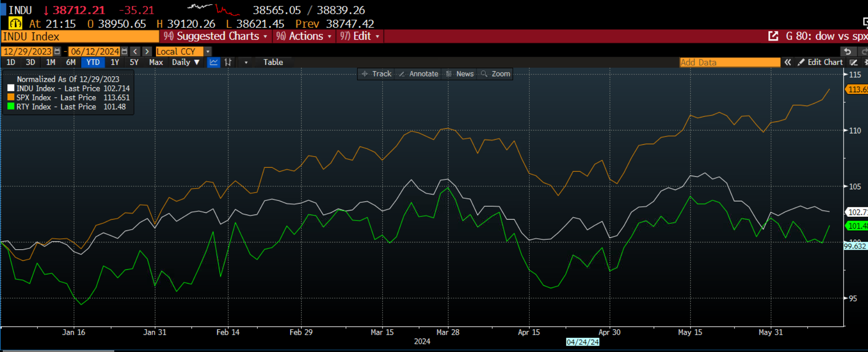Viewport: 868px width, 352px height.
Task: Select the Max time range
Action: [x=156, y=63]
